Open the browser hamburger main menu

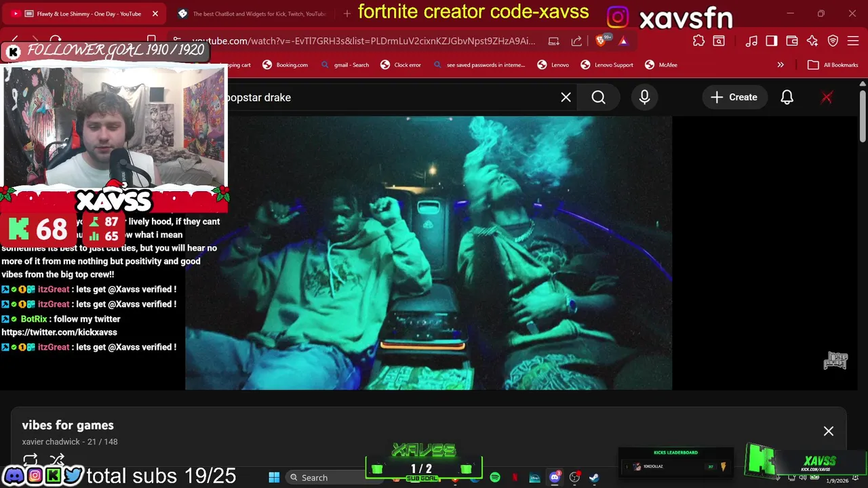(x=853, y=41)
